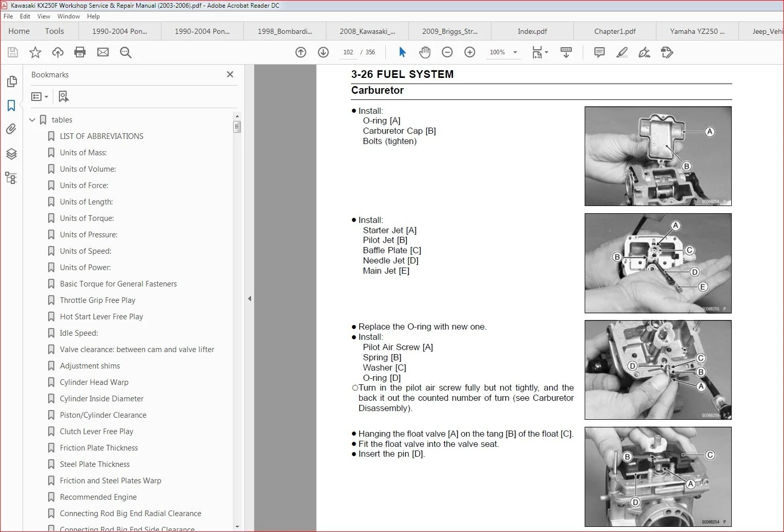Open the LIST OF ABBREVIATIONS bookmark

101,136
